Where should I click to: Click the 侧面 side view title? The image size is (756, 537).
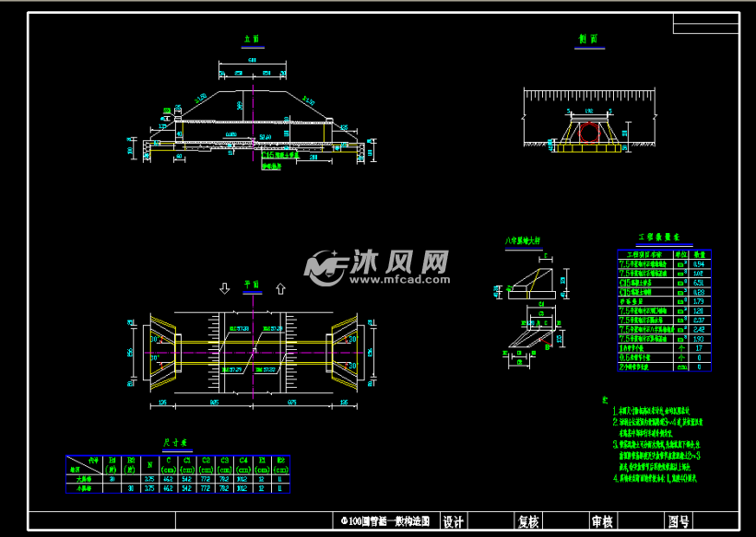587,40
